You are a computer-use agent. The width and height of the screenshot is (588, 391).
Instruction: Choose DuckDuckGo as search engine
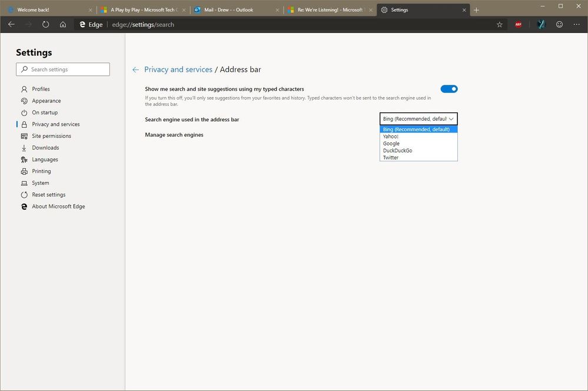click(x=418, y=151)
